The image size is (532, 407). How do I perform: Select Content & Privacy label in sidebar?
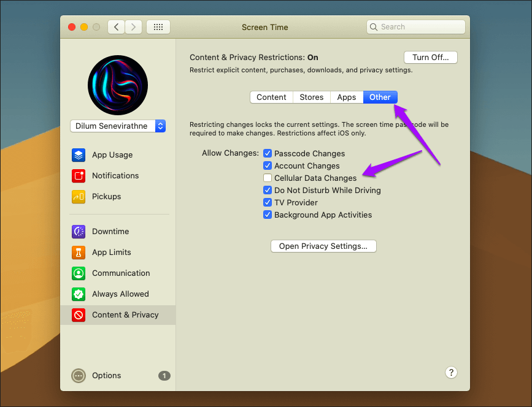tap(125, 315)
